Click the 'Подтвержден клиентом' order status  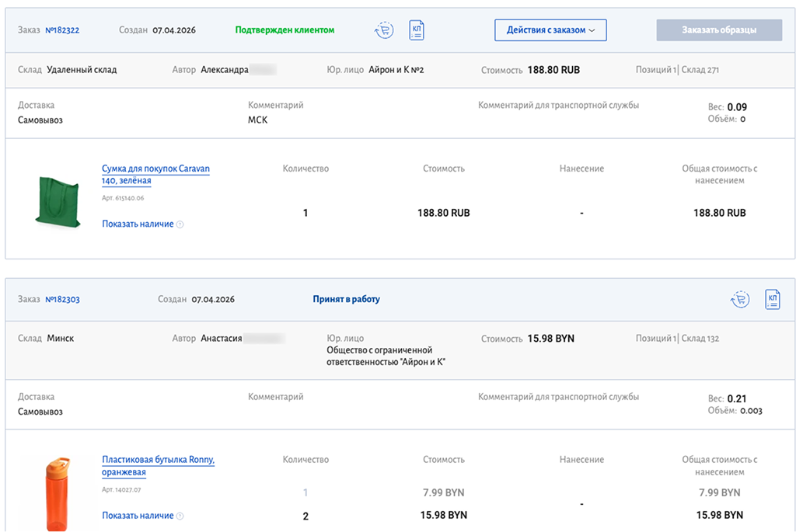pyautogui.click(x=285, y=30)
